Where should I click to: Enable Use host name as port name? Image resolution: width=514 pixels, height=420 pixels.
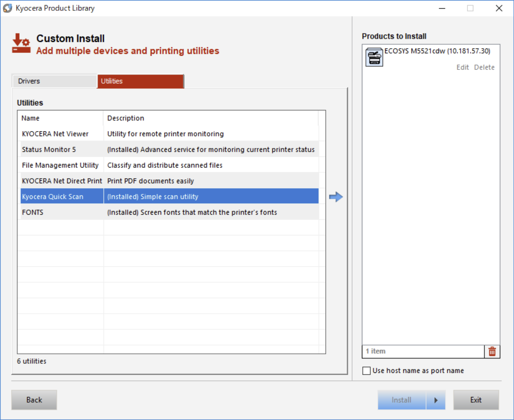367,371
